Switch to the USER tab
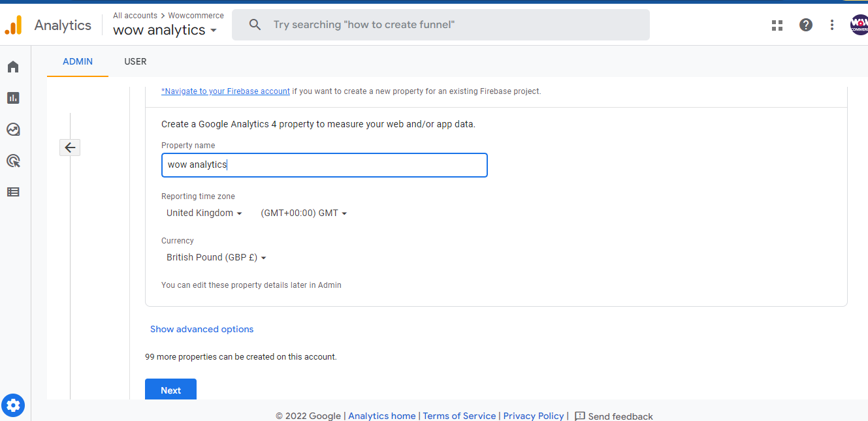Image resolution: width=868 pixels, height=421 pixels. [x=135, y=61]
